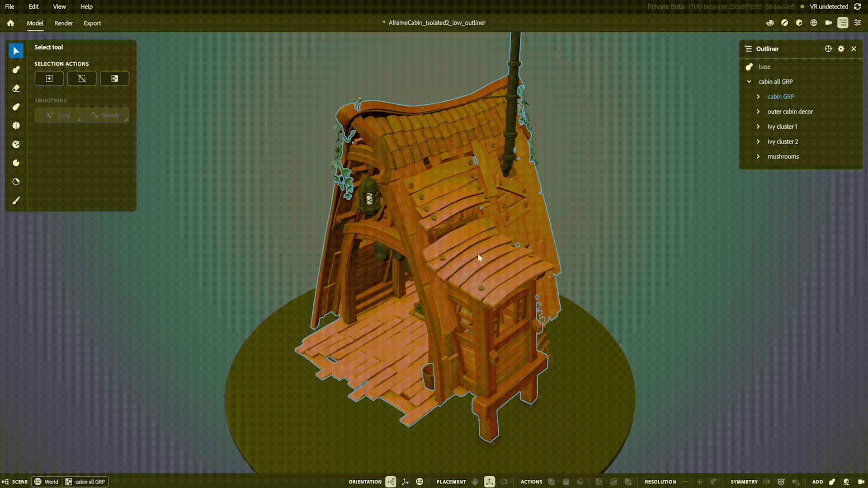Image resolution: width=868 pixels, height=488 pixels.
Task: Expand outer cabin decor group
Action: (x=758, y=112)
